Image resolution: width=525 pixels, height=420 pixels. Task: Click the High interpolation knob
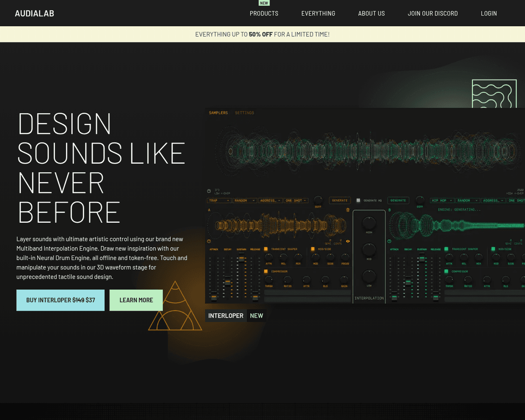[x=369, y=223]
